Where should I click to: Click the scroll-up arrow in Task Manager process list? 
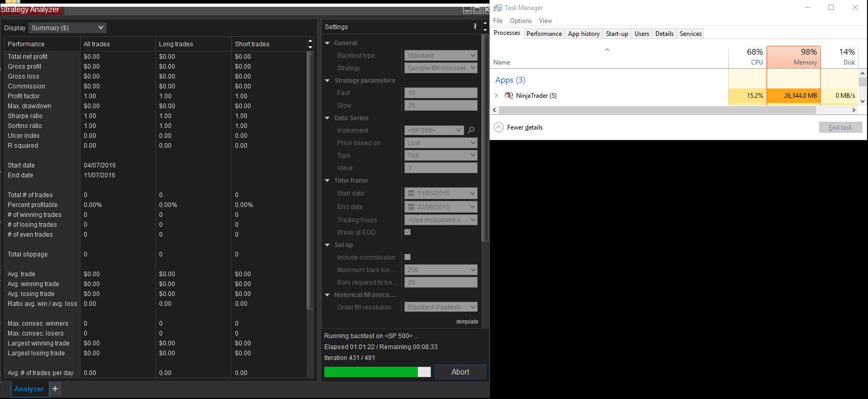(x=863, y=73)
